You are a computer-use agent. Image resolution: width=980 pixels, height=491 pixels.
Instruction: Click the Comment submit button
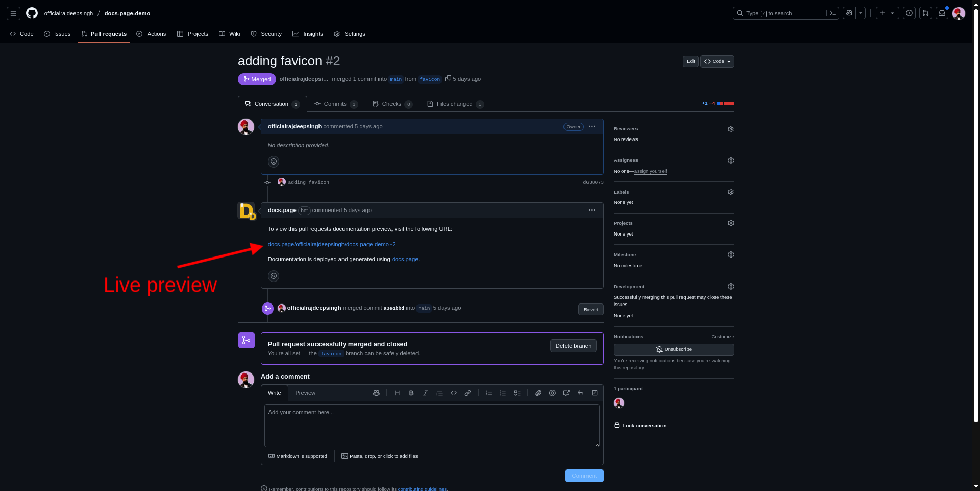[584, 476]
